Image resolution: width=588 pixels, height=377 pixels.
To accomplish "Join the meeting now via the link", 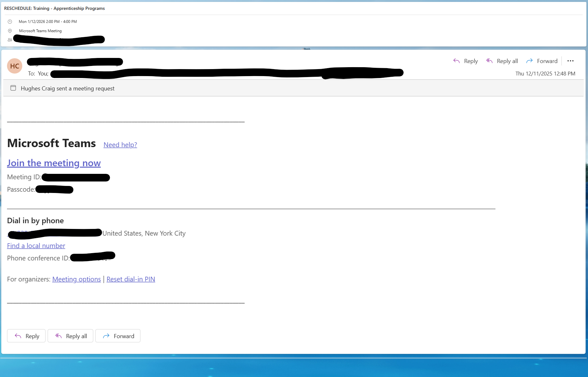I will (53, 163).
